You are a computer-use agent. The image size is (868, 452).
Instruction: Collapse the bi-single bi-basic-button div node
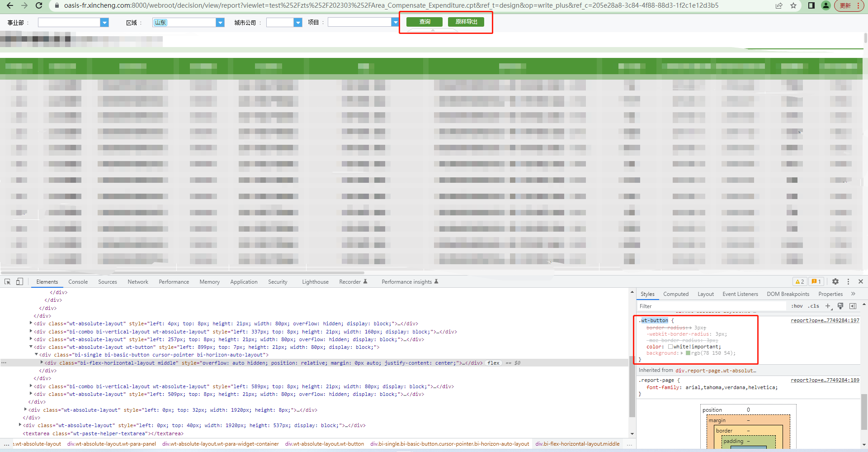pyautogui.click(x=36, y=355)
